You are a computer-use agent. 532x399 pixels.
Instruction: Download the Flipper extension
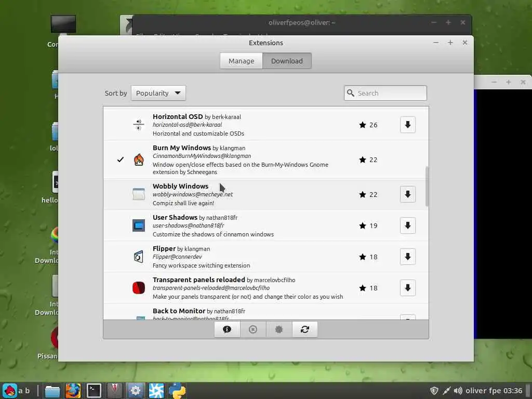(407, 257)
